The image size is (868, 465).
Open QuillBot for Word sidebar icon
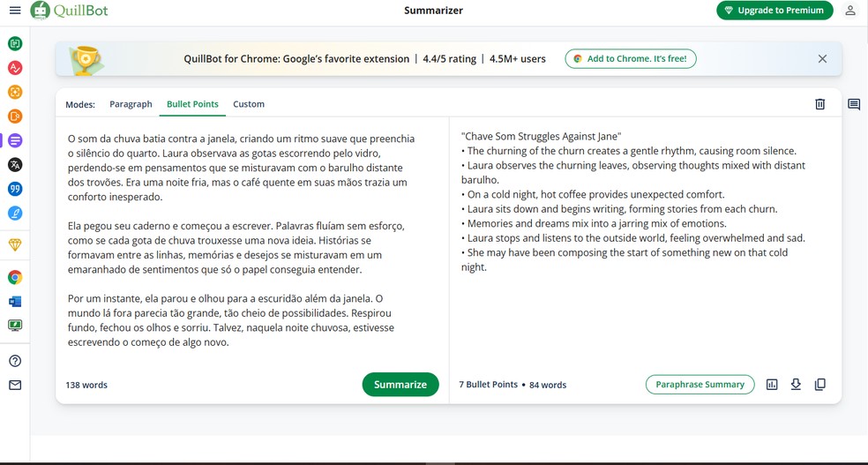coord(15,302)
